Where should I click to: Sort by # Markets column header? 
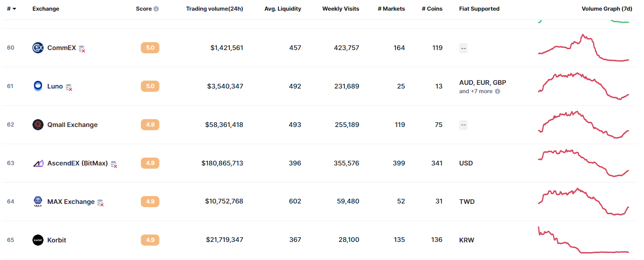[391, 9]
